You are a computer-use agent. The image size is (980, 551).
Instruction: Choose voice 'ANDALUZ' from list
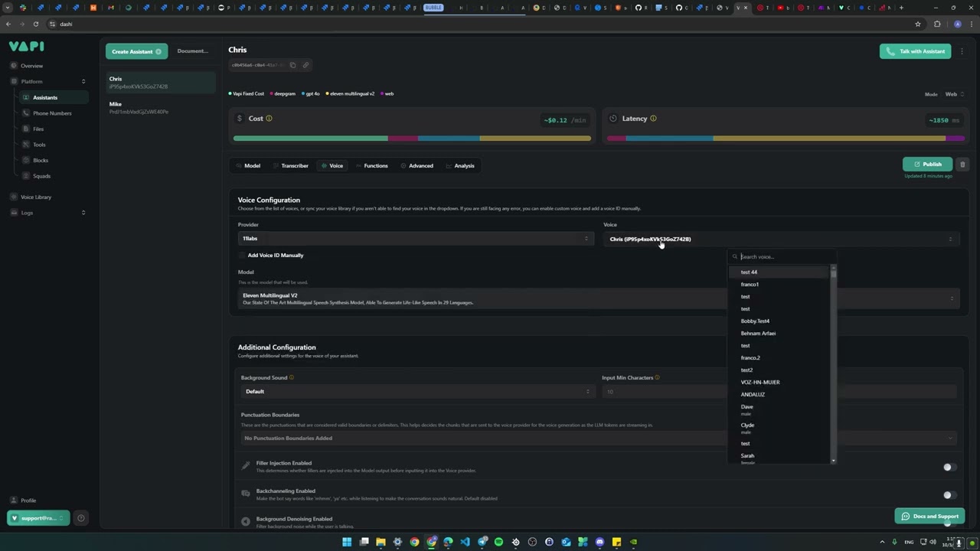[753, 395]
